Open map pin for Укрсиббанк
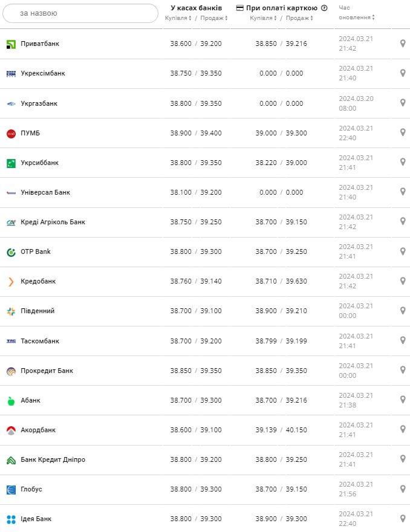 (x=403, y=162)
